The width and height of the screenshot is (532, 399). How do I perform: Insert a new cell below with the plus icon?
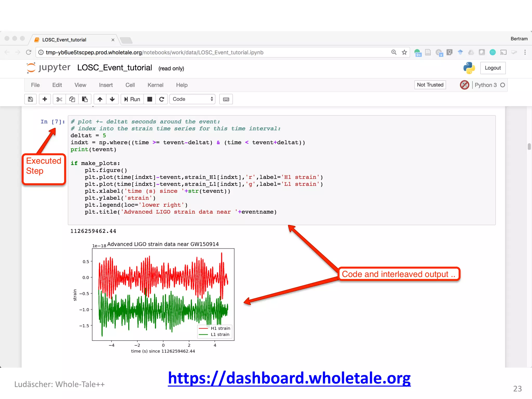point(45,99)
